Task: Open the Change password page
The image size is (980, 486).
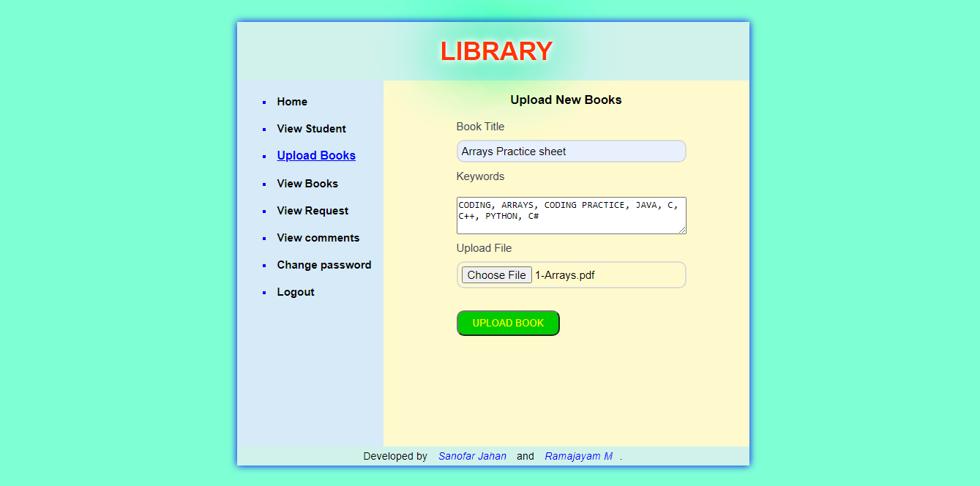Action: [x=324, y=265]
